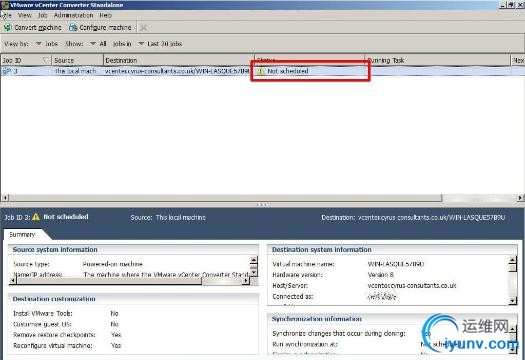The image size is (525, 360).
Task: Open the Show All dropdown
Action: point(98,44)
